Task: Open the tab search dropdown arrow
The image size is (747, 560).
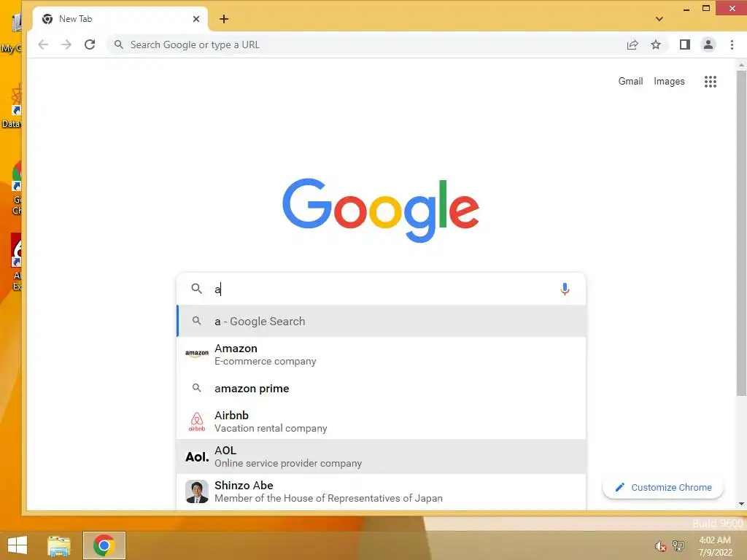Action: coord(659,19)
